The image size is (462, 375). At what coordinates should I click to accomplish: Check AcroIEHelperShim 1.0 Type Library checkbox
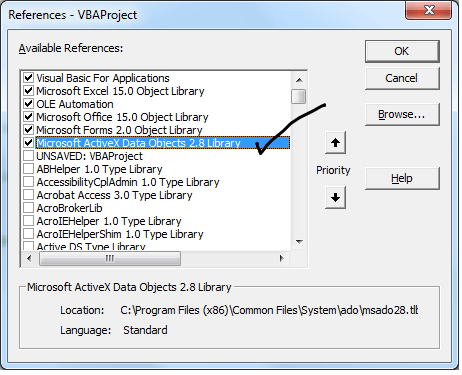pyautogui.click(x=28, y=234)
